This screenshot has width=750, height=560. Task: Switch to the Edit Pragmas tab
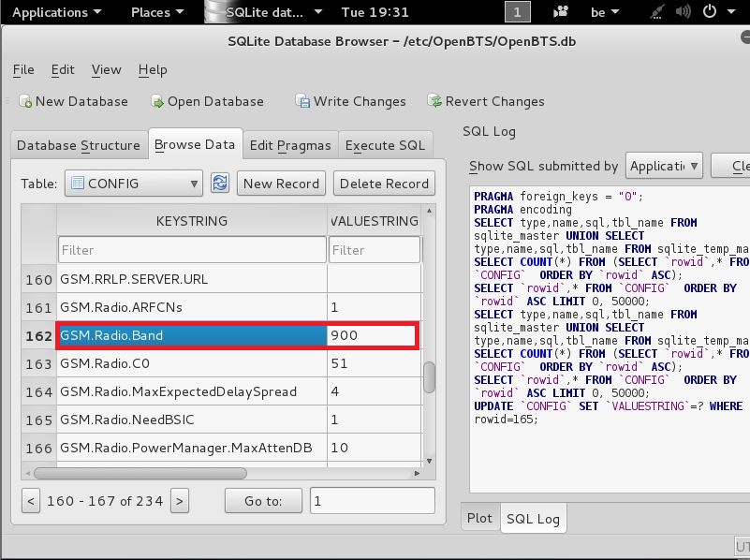pos(290,145)
